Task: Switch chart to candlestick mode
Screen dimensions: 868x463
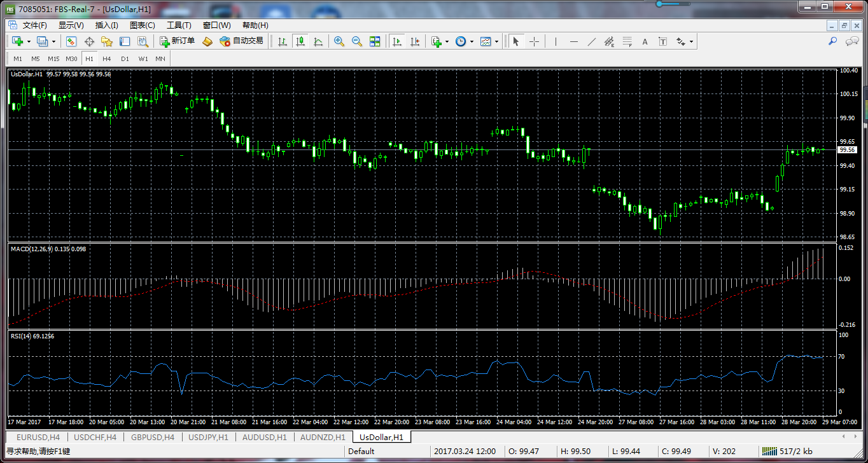Action: click(x=300, y=41)
